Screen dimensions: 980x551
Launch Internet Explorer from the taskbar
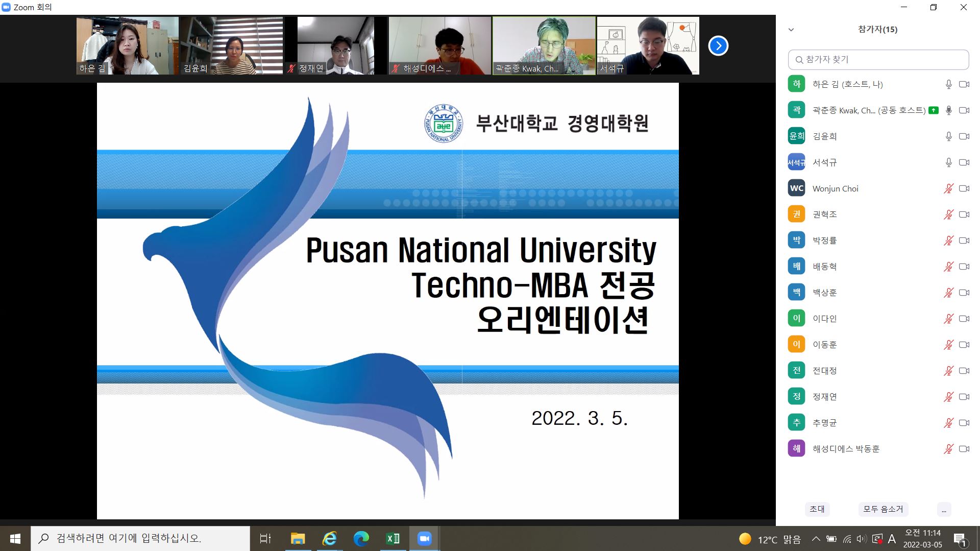329,538
